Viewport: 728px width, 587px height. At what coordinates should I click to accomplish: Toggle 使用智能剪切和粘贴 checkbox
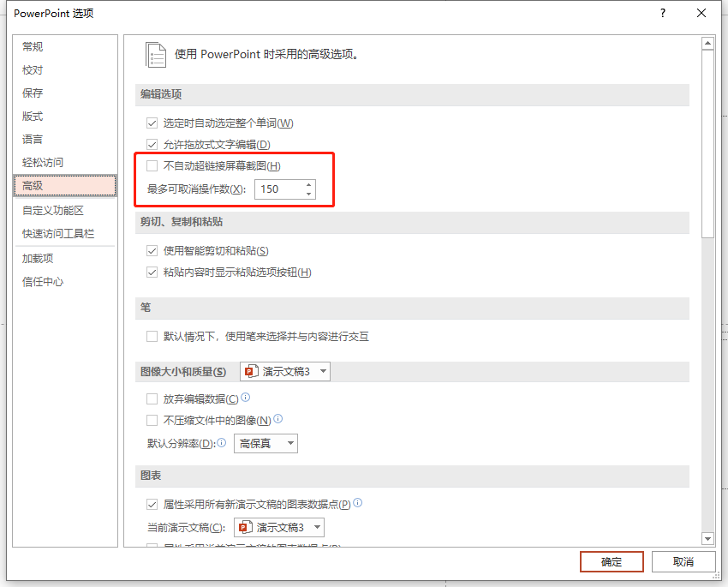(152, 251)
